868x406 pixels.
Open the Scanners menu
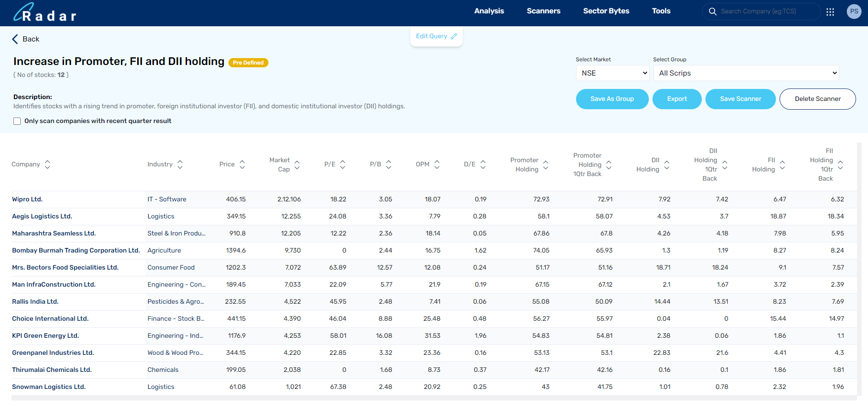[543, 11]
